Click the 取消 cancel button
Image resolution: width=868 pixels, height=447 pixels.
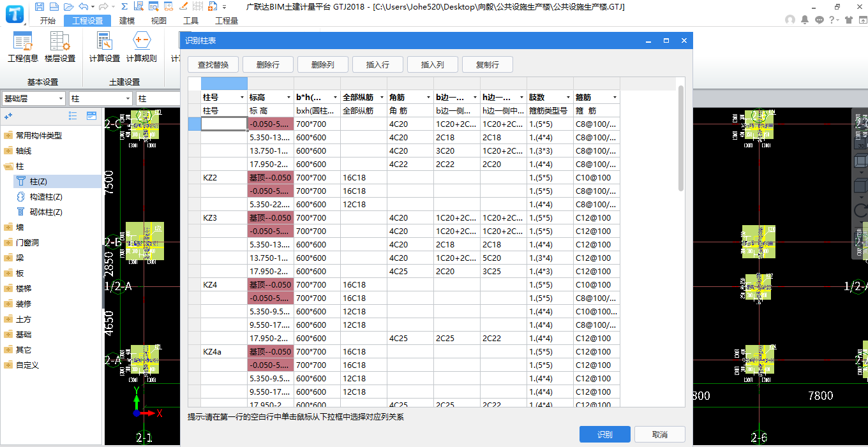tap(659, 434)
